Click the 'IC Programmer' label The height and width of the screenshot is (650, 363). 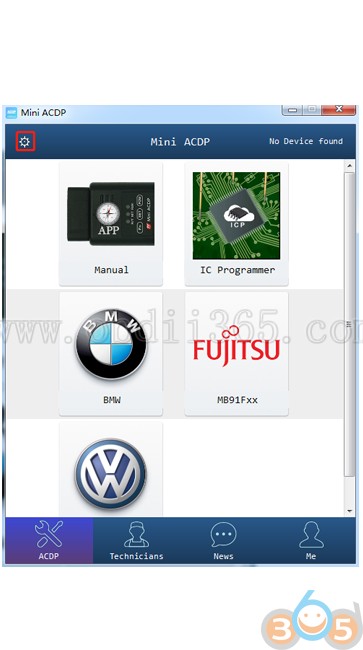237,270
